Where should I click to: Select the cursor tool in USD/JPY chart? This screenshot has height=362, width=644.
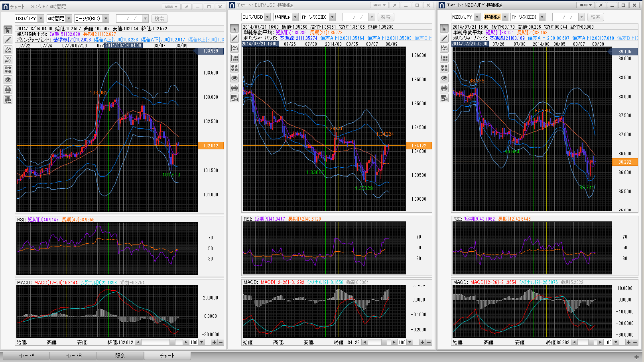pyautogui.click(x=8, y=30)
